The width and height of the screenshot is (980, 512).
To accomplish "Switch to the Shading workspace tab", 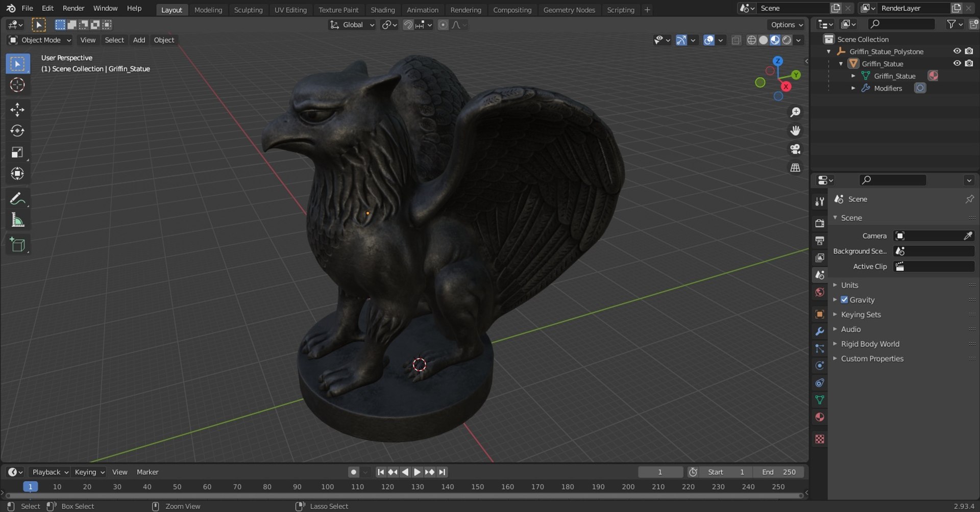I will [383, 10].
